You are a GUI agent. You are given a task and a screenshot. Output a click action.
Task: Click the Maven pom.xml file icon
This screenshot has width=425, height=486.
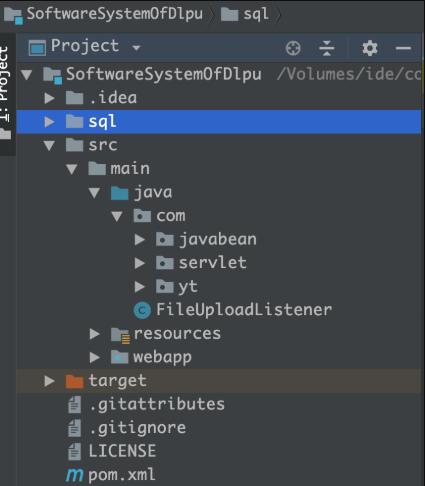point(74,475)
